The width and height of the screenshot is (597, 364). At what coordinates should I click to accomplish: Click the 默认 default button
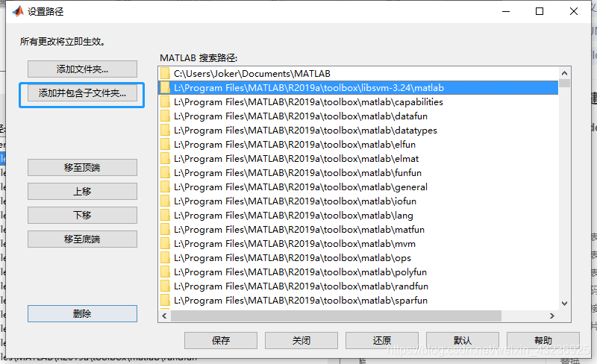[x=463, y=340]
